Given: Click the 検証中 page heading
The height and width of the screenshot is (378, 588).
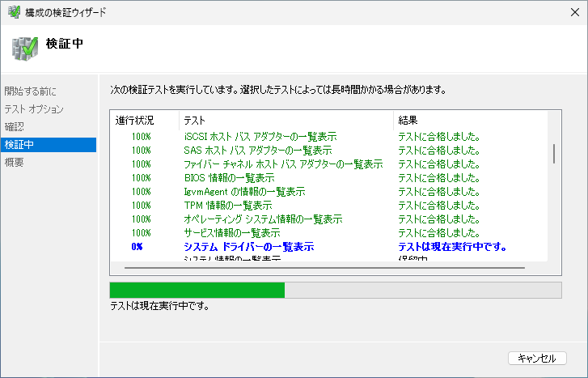Looking at the screenshot, I should click(65, 44).
